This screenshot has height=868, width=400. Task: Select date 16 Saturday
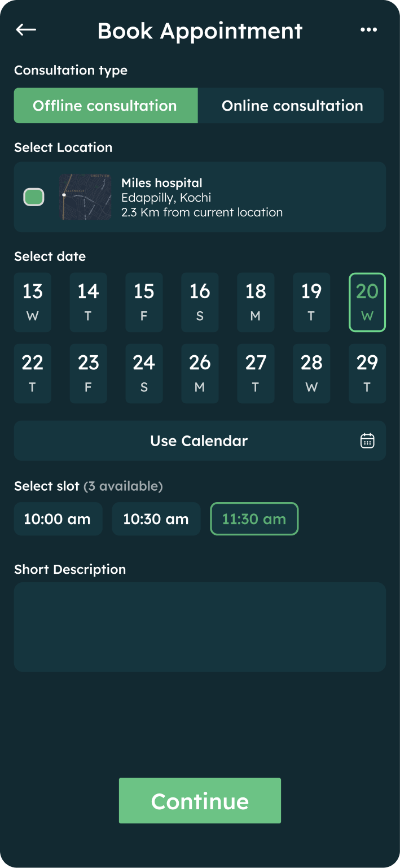[200, 302]
